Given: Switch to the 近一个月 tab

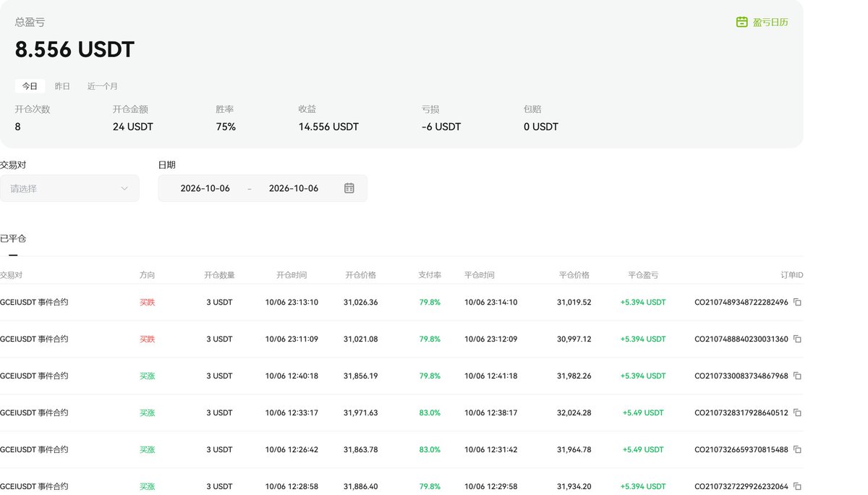Looking at the screenshot, I should (103, 86).
